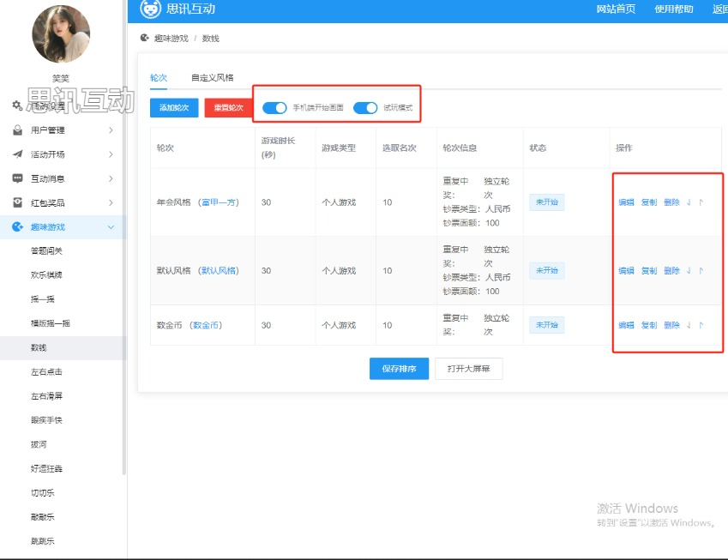
Task: Select 数钱 in sidebar
Action: pos(39,347)
